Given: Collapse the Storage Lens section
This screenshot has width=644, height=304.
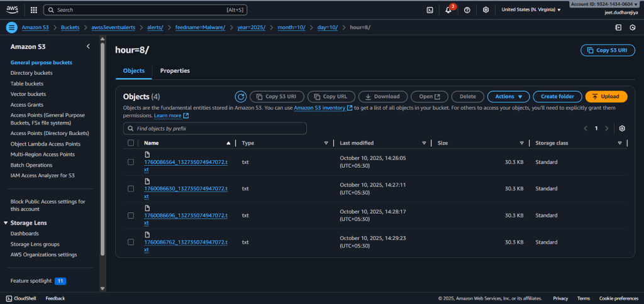Looking at the screenshot, I should pyautogui.click(x=6, y=223).
